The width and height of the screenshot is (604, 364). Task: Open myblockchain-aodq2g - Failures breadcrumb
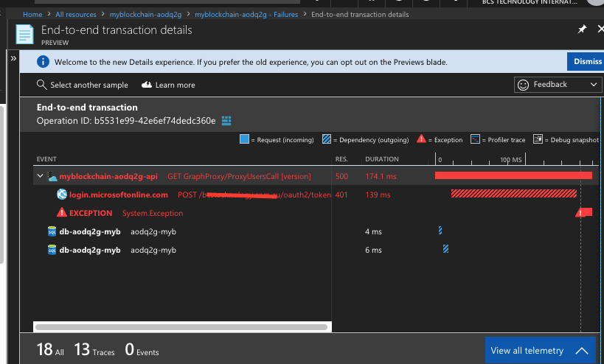246,15
